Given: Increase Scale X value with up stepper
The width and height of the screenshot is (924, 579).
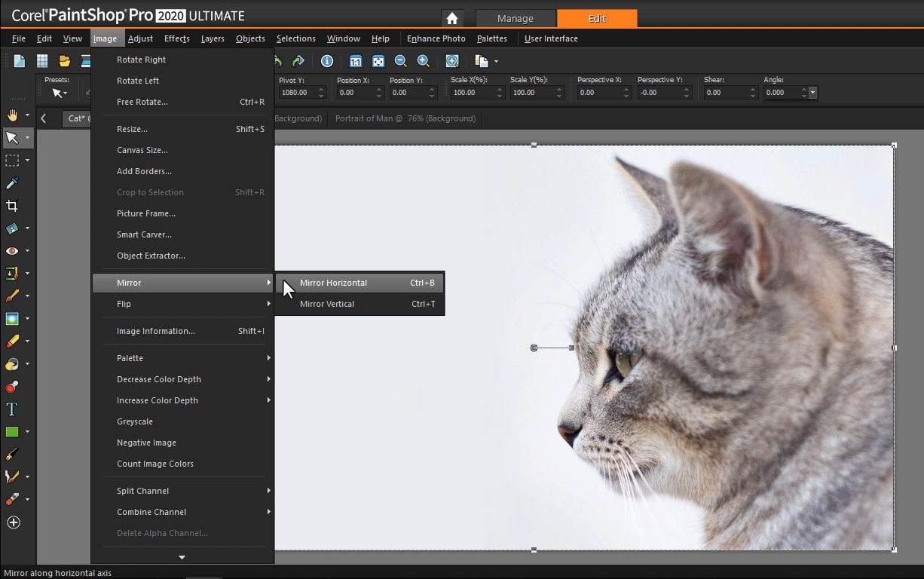Looking at the screenshot, I should (x=498, y=89).
